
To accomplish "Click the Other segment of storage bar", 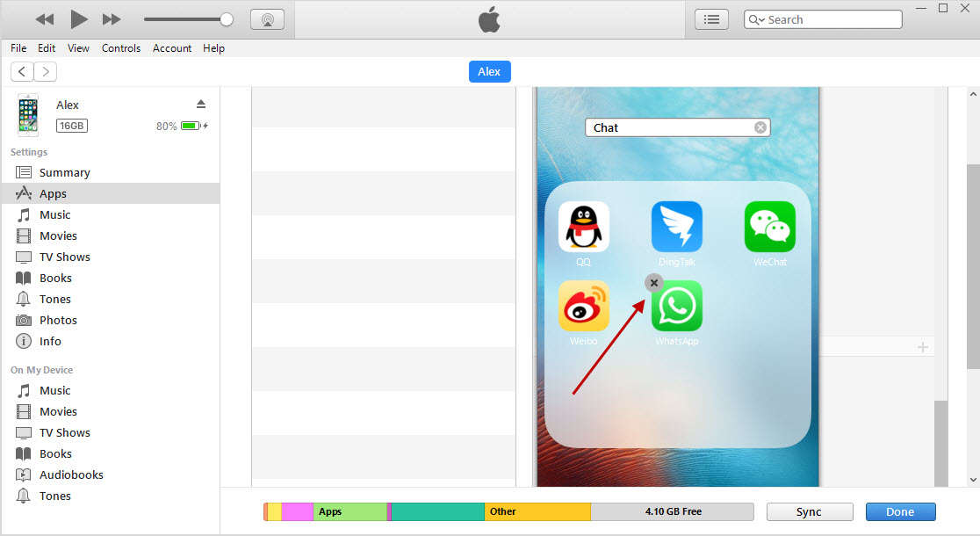I will pyautogui.click(x=537, y=511).
